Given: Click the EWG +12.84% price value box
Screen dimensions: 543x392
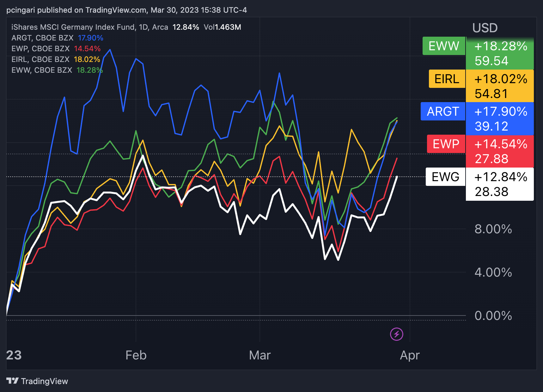Looking at the screenshot, I should (500, 184).
